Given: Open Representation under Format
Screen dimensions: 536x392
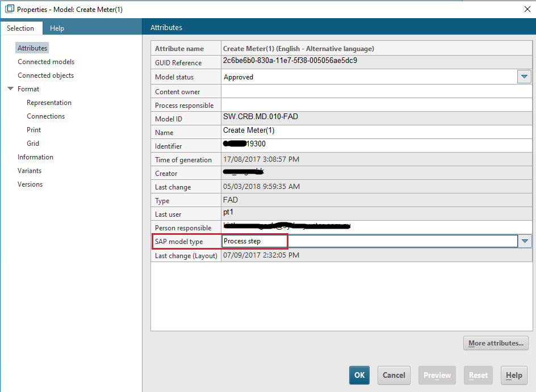Looking at the screenshot, I should point(49,103).
